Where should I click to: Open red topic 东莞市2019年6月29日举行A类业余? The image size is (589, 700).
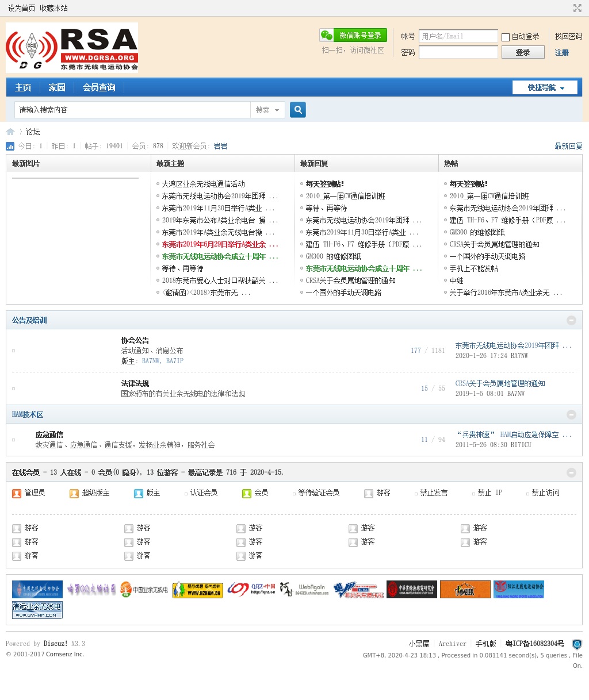point(219,244)
